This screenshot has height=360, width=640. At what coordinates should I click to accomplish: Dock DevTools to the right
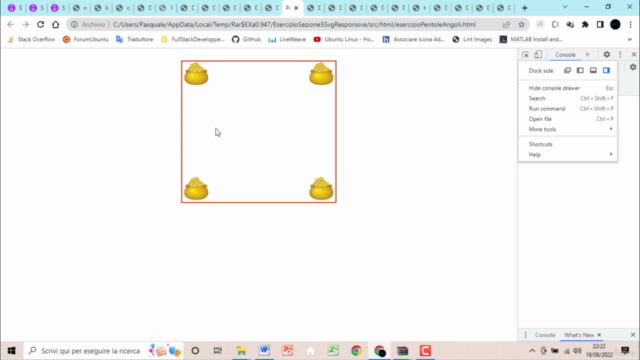[606, 71]
